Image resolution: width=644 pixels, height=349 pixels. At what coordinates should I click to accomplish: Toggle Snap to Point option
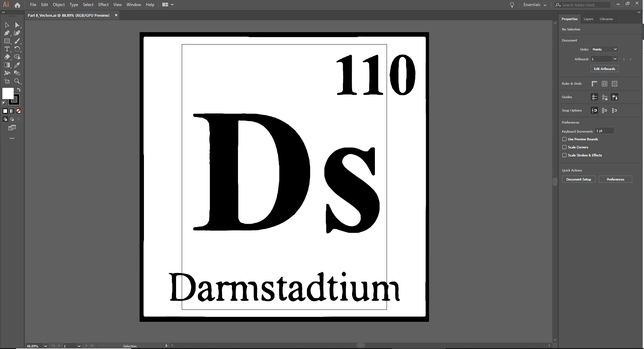(594, 111)
